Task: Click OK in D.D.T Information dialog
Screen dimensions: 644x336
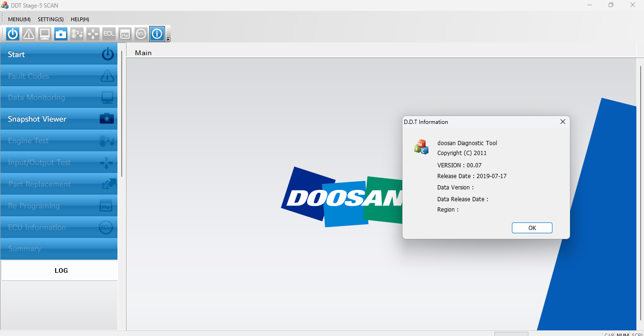Action: (x=532, y=228)
